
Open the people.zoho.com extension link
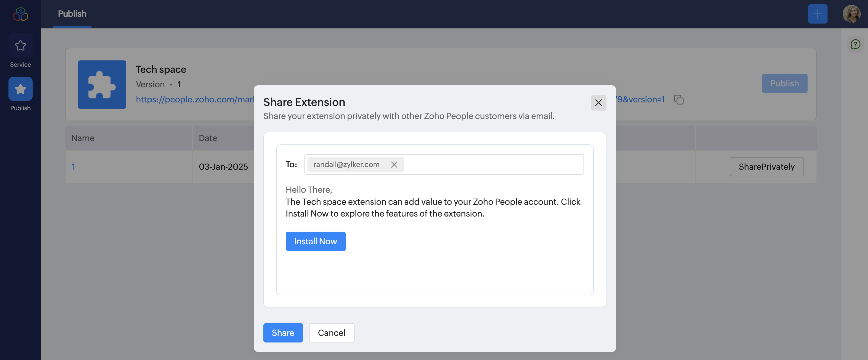click(194, 99)
